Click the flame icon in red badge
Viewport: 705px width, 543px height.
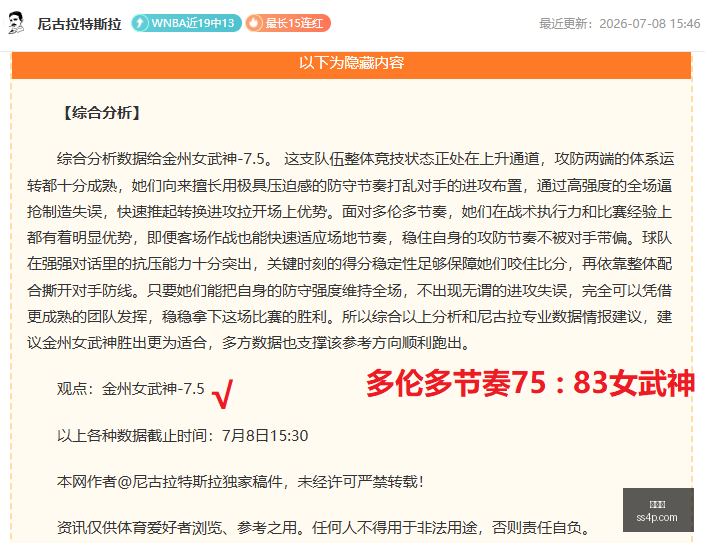tap(254, 23)
